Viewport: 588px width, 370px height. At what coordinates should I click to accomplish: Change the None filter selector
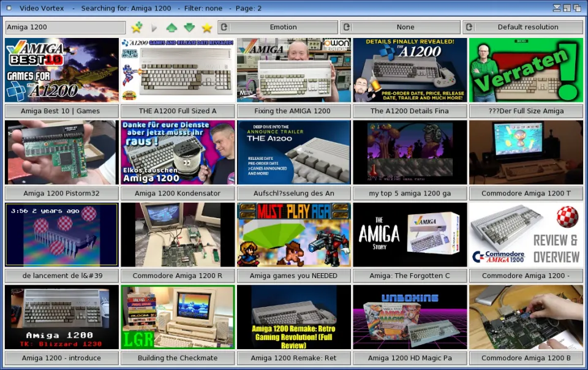(x=405, y=27)
